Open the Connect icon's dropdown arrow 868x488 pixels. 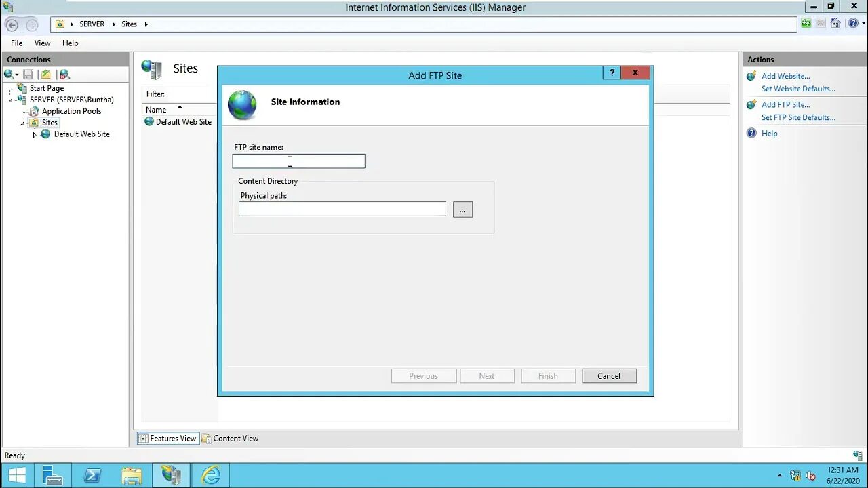click(x=17, y=75)
